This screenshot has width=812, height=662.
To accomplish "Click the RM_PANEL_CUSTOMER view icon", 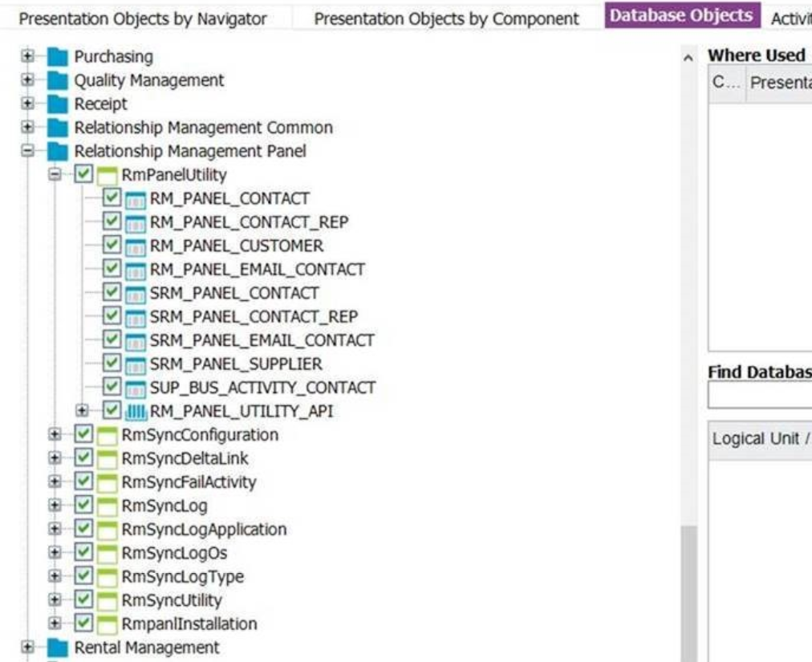I will tap(136, 246).
